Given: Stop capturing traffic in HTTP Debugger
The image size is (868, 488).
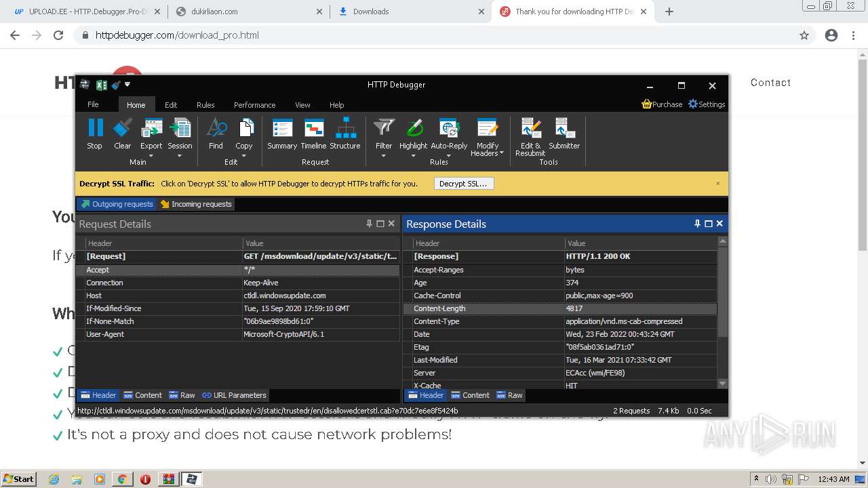Looking at the screenshot, I should (95, 134).
